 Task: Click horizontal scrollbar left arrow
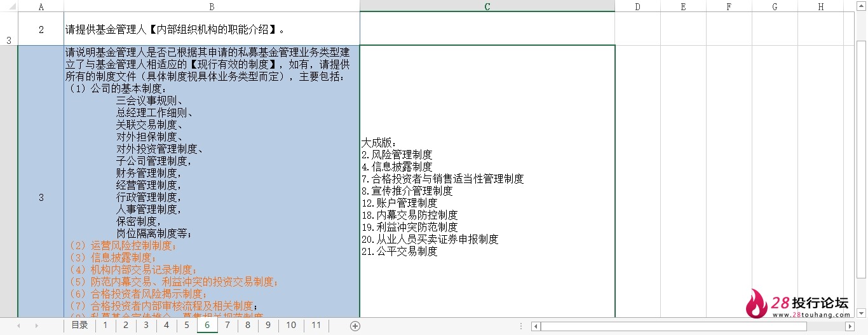click(536, 326)
